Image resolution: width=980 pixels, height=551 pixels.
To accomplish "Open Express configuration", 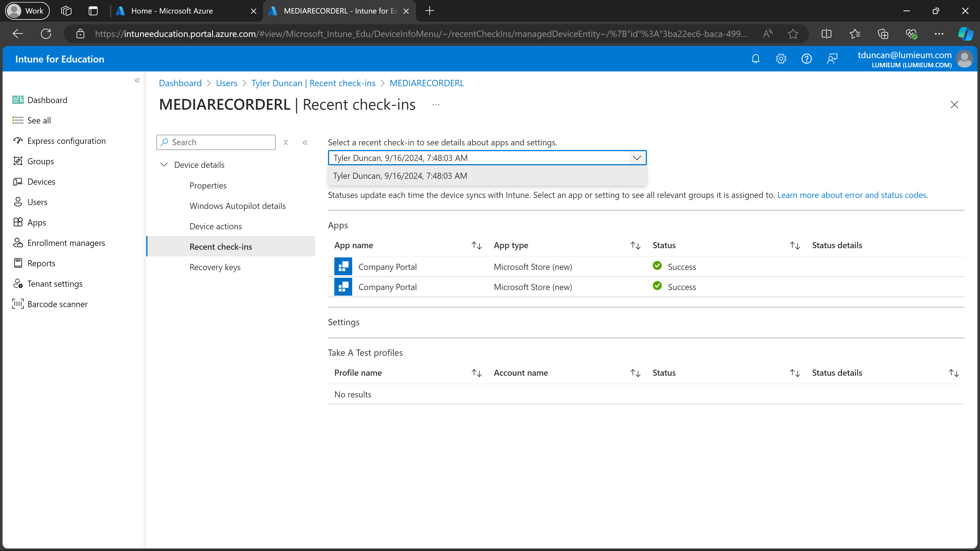I will pos(67,141).
